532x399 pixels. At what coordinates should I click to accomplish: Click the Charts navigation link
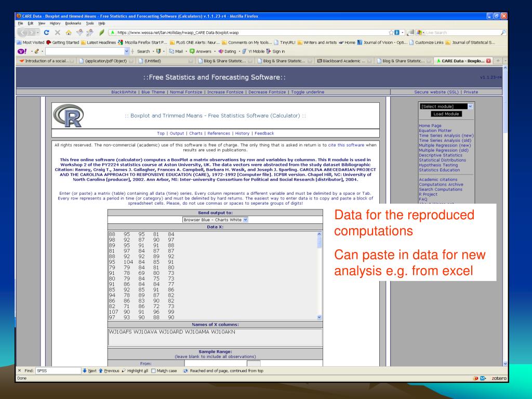[x=195, y=134]
